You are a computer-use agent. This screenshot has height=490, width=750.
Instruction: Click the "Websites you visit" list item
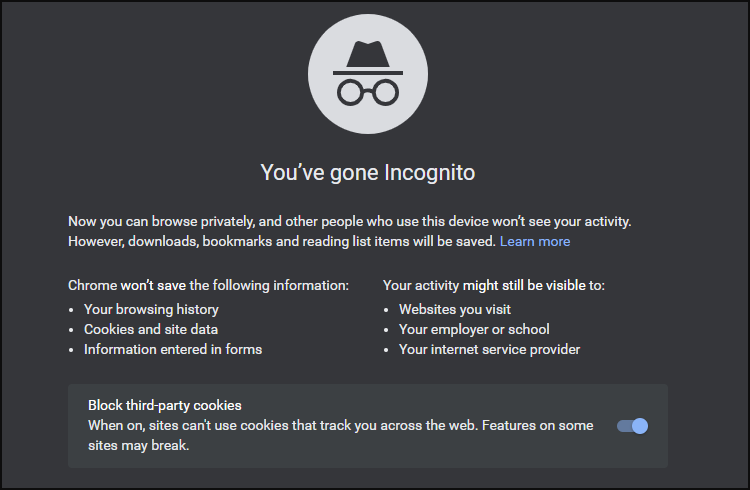pyautogui.click(x=456, y=309)
